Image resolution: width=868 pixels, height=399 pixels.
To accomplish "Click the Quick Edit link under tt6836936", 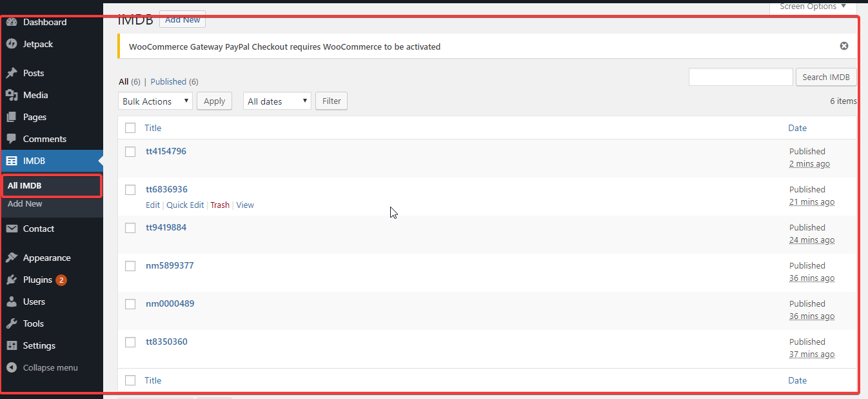I will pyautogui.click(x=185, y=205).
